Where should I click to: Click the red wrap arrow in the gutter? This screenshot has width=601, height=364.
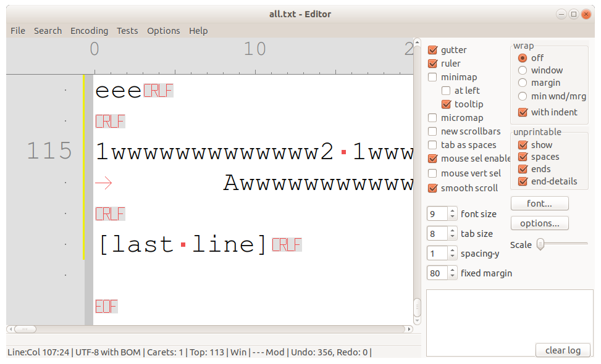click(103, 182)
